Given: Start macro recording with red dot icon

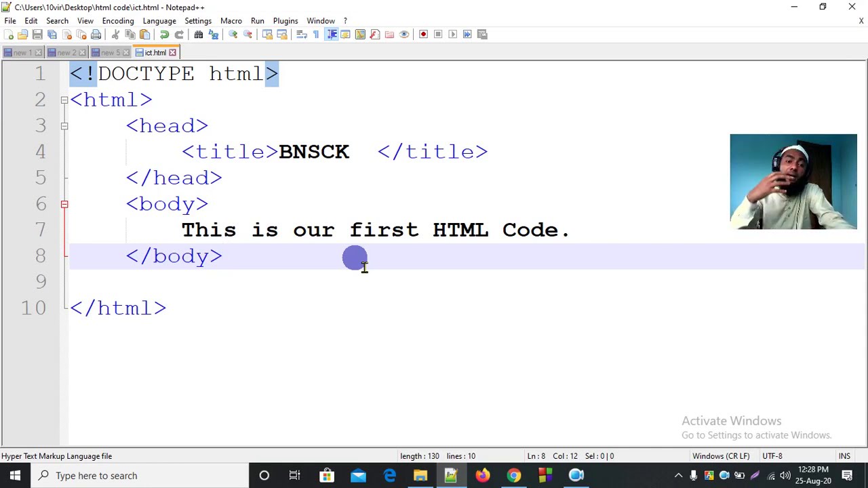Looking at the screenshot, I should pyautogui.click(x=423, y=35).
